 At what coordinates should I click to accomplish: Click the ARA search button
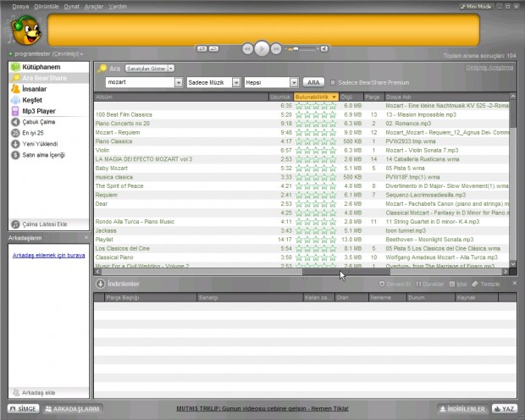(313, 82)
